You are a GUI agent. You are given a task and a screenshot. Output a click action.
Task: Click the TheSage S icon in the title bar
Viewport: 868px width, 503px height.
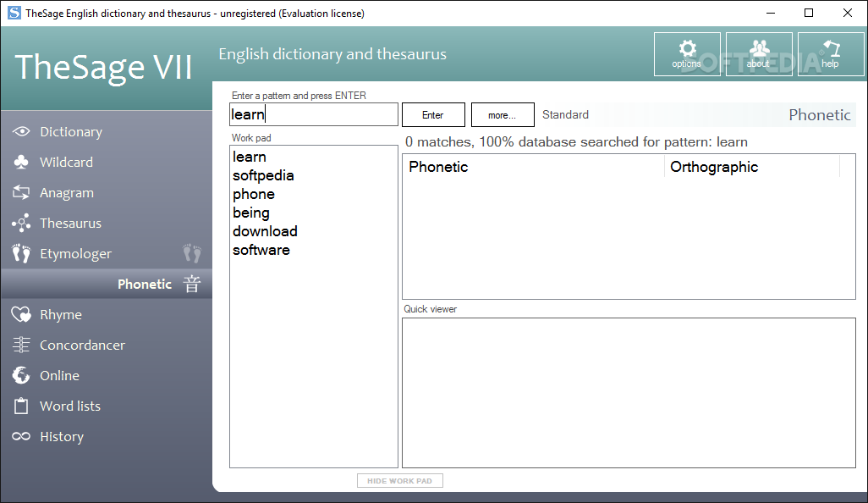point(14,13)
